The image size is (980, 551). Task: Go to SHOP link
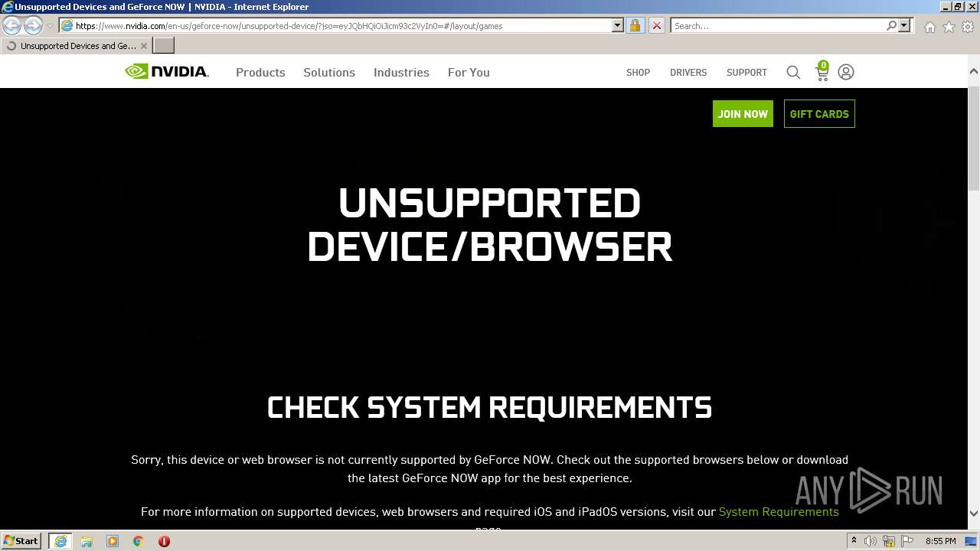tap(638, 72)
